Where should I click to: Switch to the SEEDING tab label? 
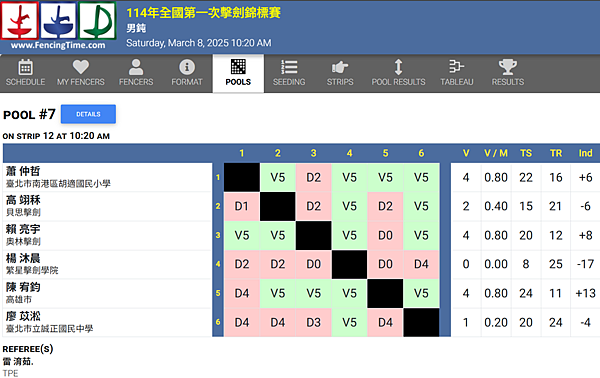point(289,82)
